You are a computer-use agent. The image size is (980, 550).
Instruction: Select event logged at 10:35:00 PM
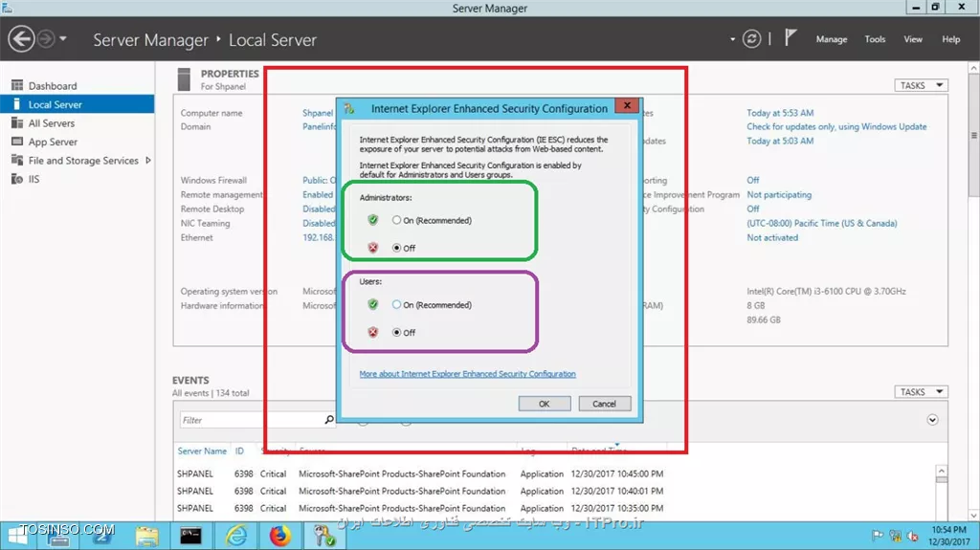point(420,508)
